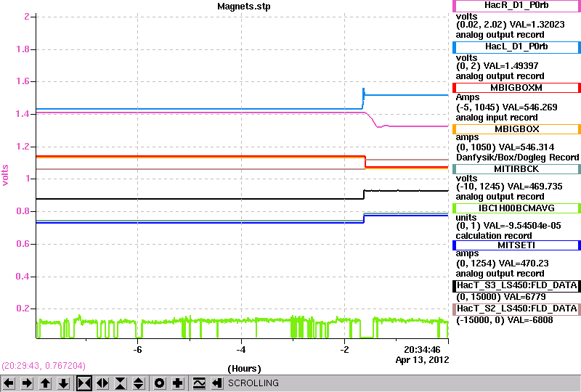Image resolution: width=581 pixels, height=392 pixels.
Task: Pan the plot right with the right arrow
Action: (27, 383)
